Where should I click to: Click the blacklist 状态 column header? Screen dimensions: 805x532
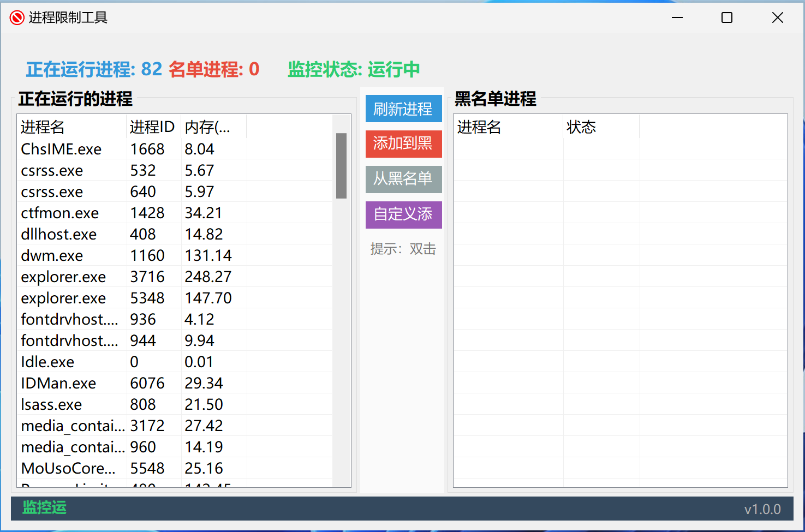[601, 127]
